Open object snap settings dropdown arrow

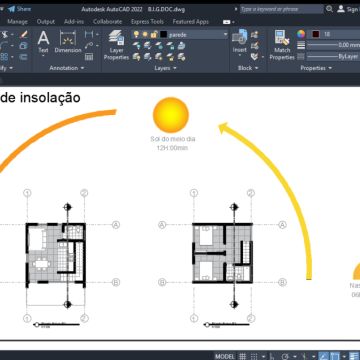[x=344, y=356]
